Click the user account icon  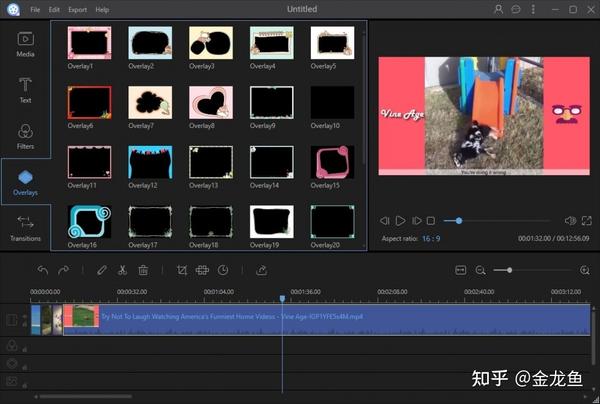[499, 9]
